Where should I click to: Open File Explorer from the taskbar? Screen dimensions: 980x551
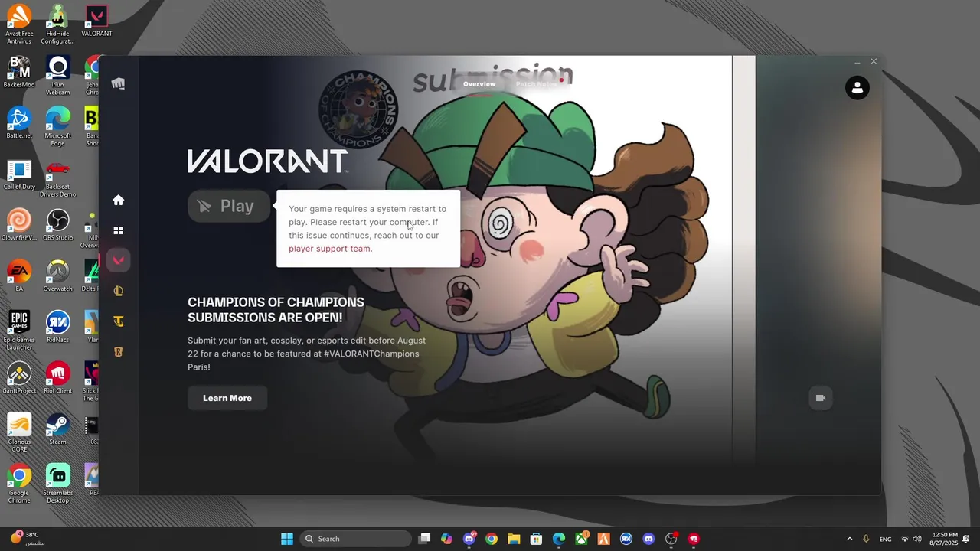(x=514, y=539)
